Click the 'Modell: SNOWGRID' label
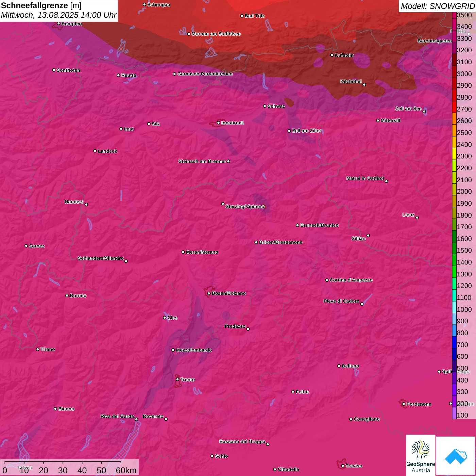Screen dimensions: 476x476 pyautogui.click(x=438, y=6)
